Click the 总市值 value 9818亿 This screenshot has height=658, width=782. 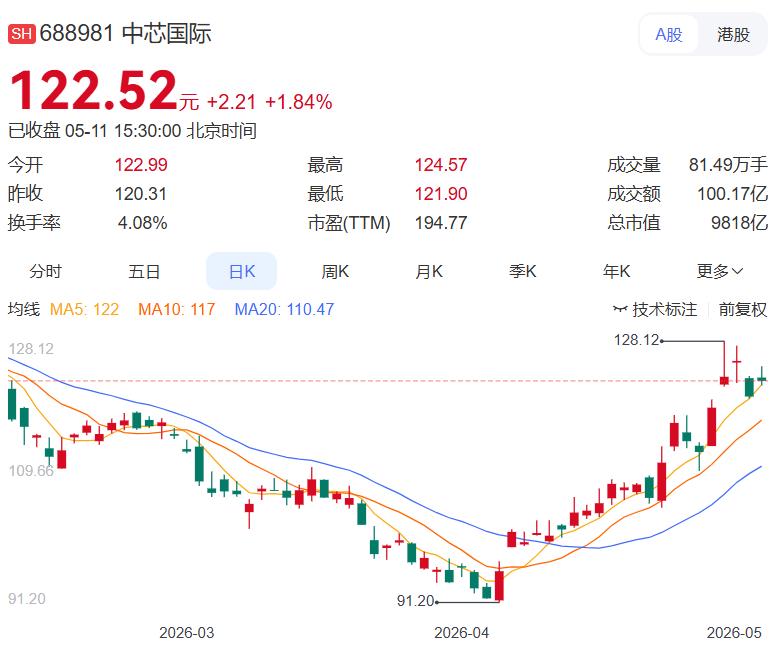(x=739, y=223)
